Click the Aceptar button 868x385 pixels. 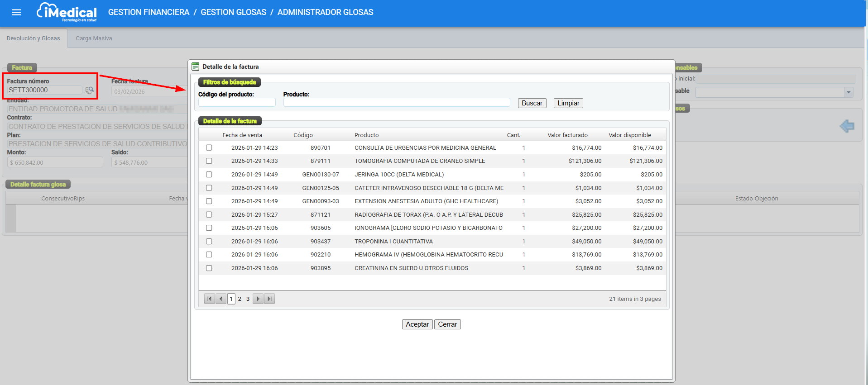[x=417, y=324]
